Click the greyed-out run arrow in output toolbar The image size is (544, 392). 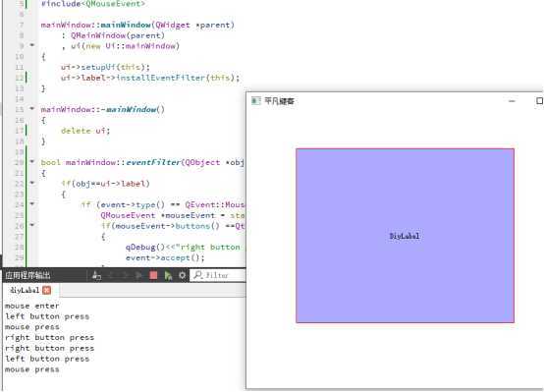click(138, 276)
